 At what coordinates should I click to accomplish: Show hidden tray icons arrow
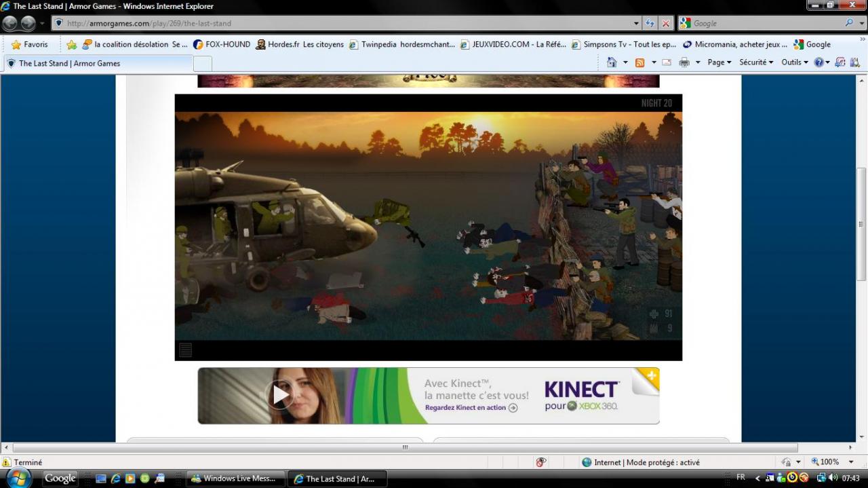[x=757, y=478]
